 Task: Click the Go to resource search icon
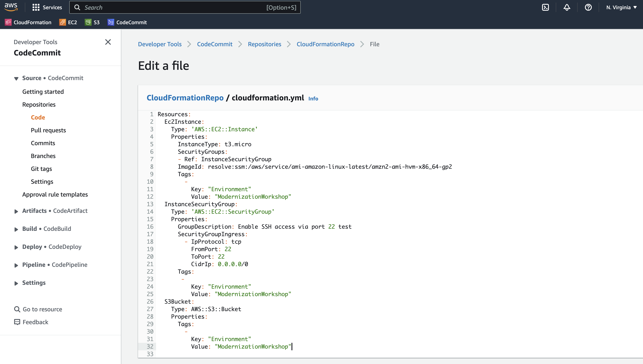point(17,309)
